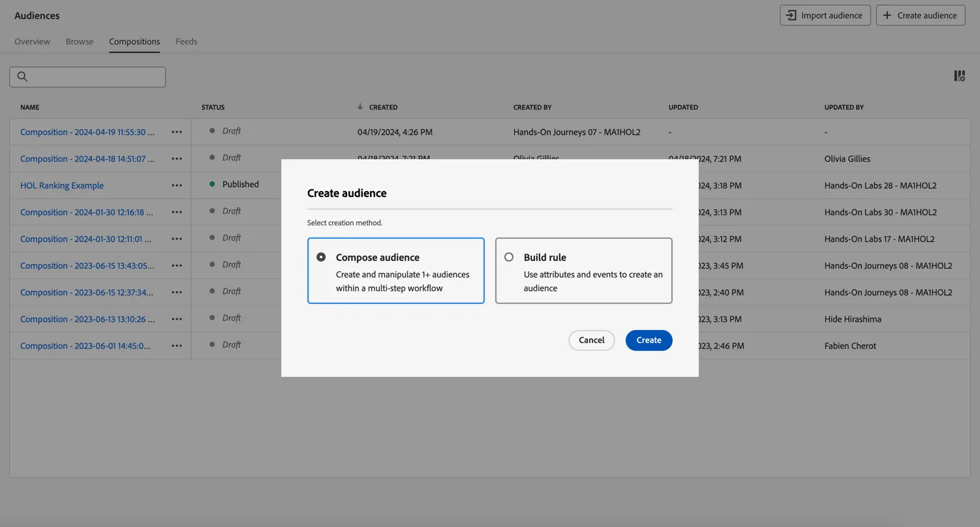Image resolution: width=980 pixels, height=527 pixels.
Task: Click Create in the dialog
Action: 649,340
